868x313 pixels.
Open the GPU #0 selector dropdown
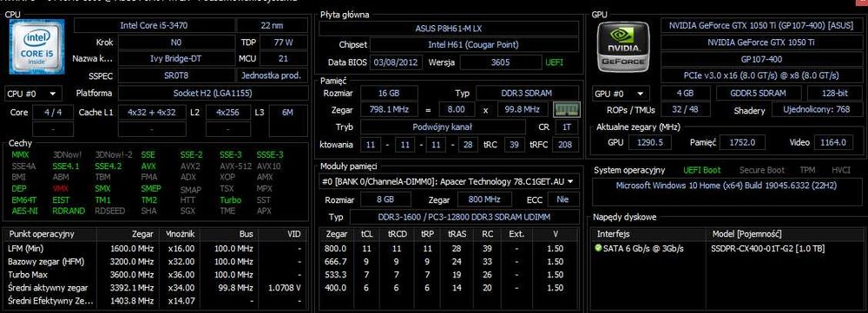621,94
